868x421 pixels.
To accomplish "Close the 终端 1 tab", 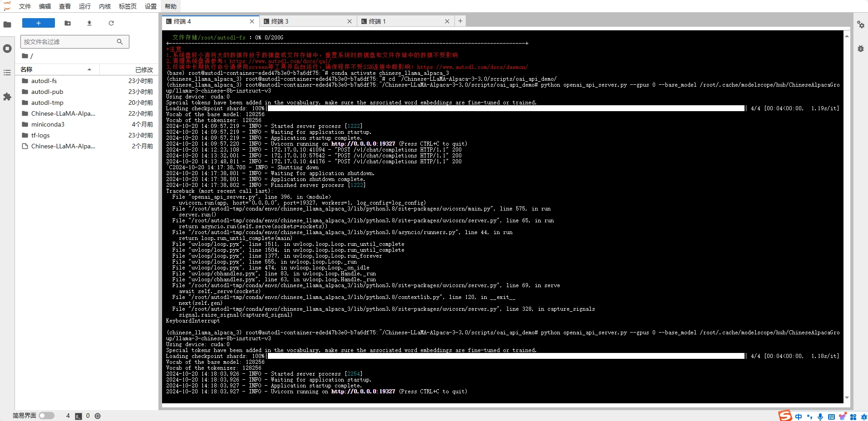I will tap(447, 21).
